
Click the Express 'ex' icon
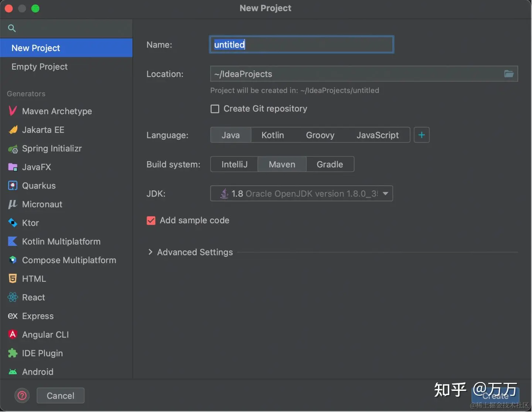tap(13, 316)
